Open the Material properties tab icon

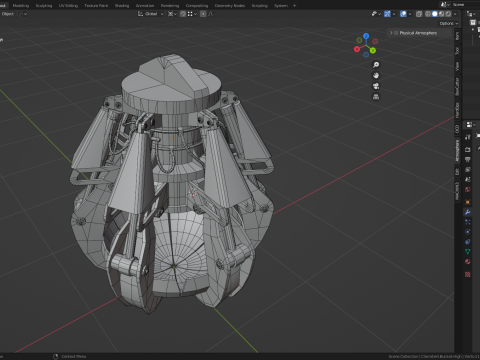(x=468, y=262)
